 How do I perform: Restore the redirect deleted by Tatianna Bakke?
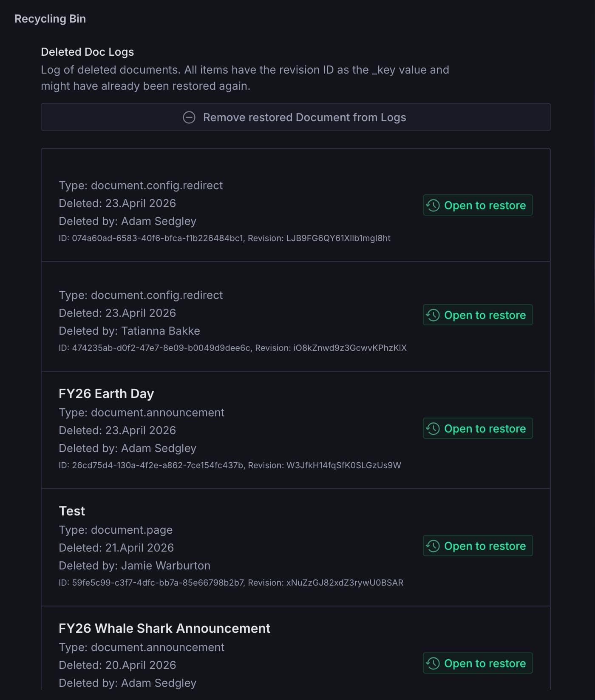coord(477,315)
